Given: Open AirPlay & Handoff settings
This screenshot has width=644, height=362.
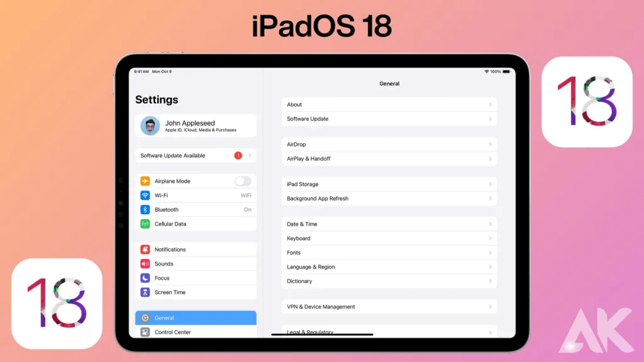Looking at the screenshot, I should click(x=389, y=158).
